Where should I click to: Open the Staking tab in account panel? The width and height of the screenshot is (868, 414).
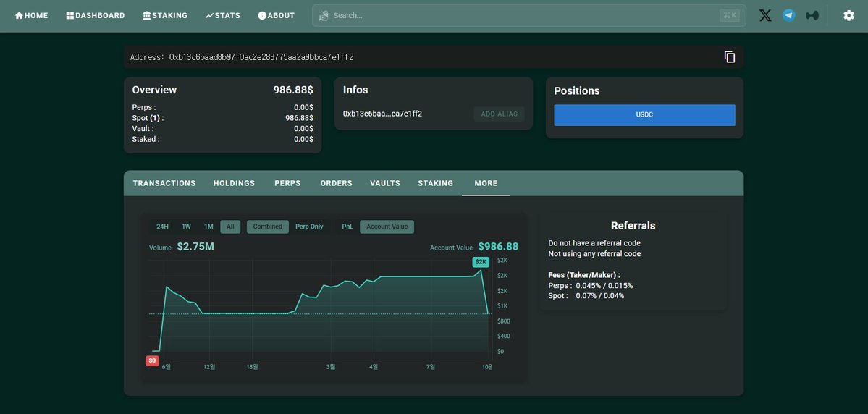pyautogui.click(x=436, y=183)
